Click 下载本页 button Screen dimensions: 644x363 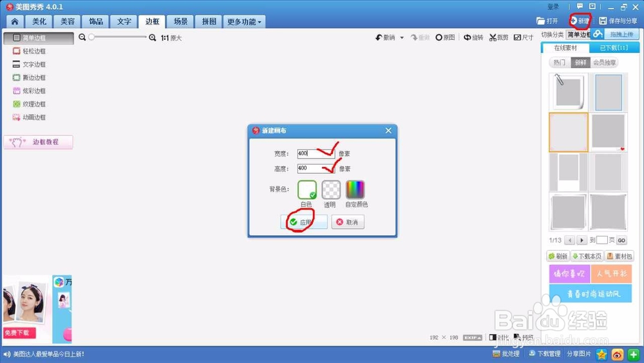[x=587, y=256]
